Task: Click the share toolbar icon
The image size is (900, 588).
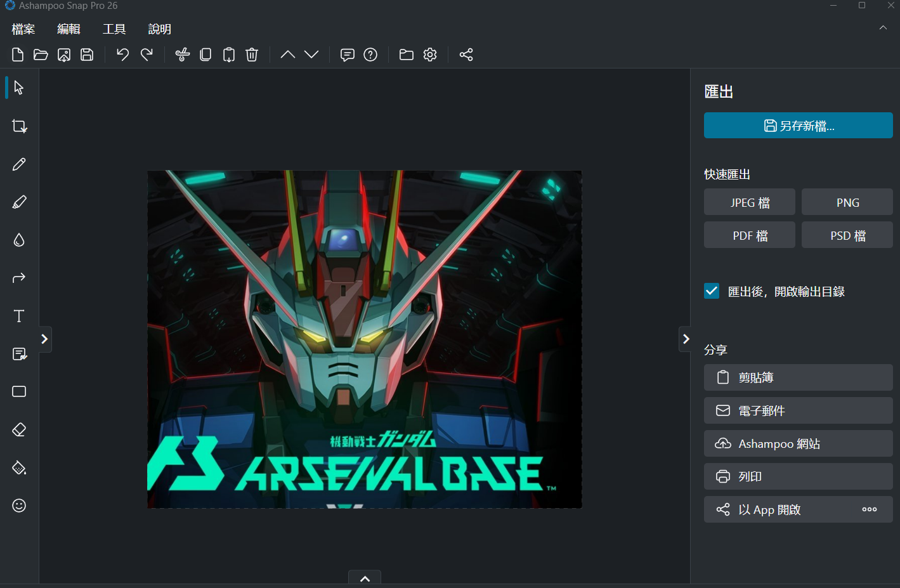Action: (466, 55)
